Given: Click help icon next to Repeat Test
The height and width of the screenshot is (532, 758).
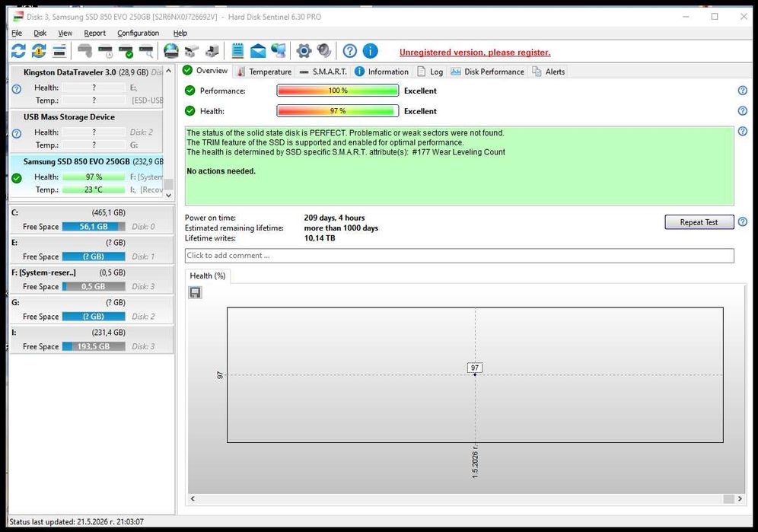Looking at the screenshot, I should (x=743, y=222).
